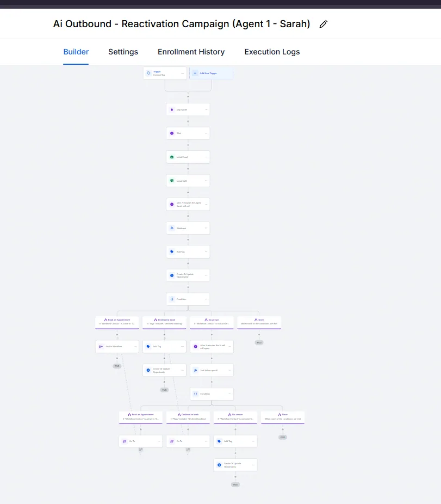Click the bottom Create Or Update Opportunity icon
Viewport: 441px width, 504px height.
[x=219, y=465]
